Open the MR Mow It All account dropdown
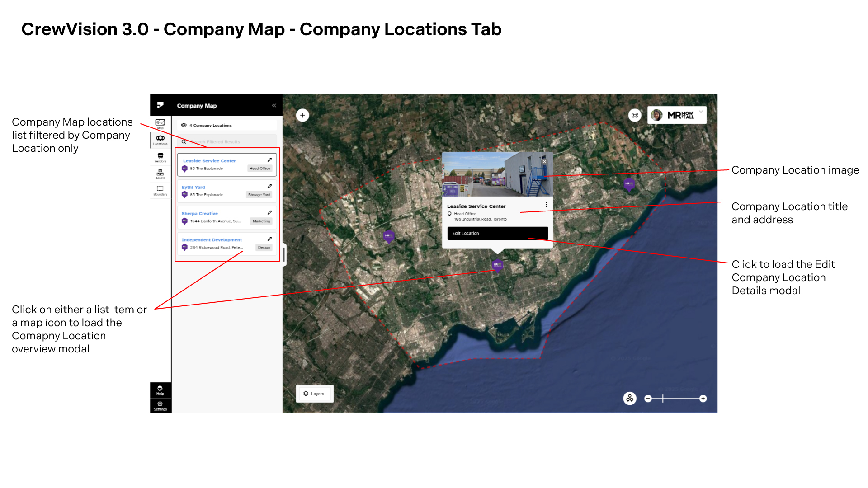Image resolution: width=868 pixels, height=488 pixels. [x=677, y=115]
